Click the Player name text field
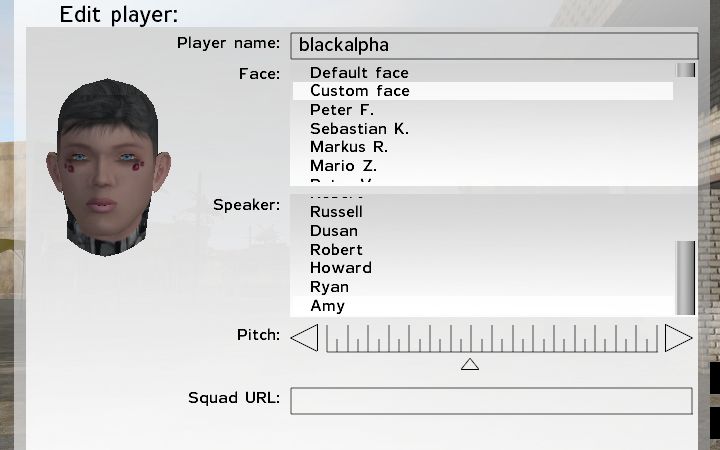 click(494, 45)
